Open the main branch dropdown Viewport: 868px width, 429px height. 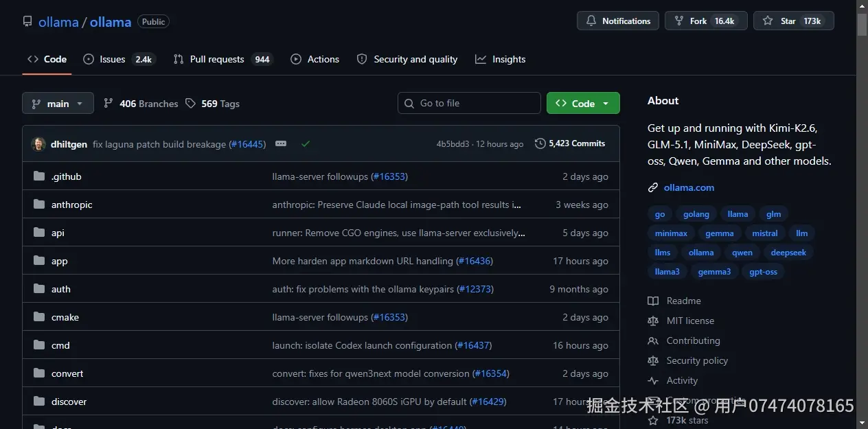point(58,104)
